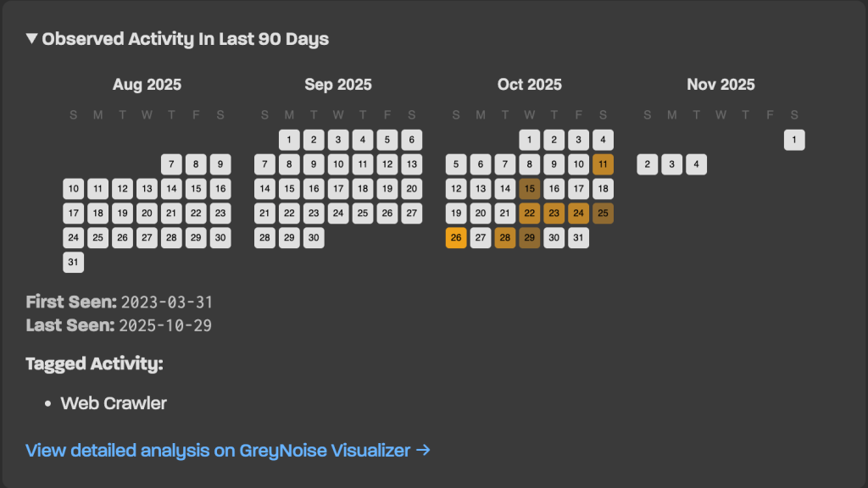Click October 28 activity day

click(x=505, y=238)
